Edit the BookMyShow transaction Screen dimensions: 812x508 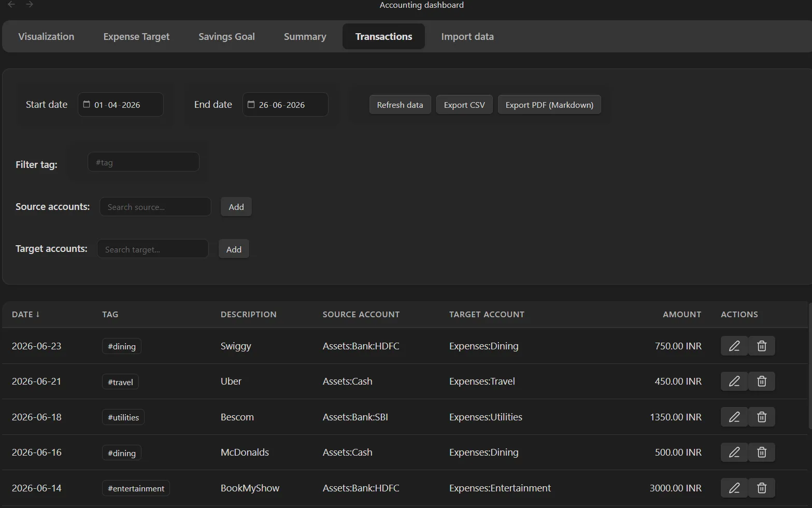coord(734,488)
